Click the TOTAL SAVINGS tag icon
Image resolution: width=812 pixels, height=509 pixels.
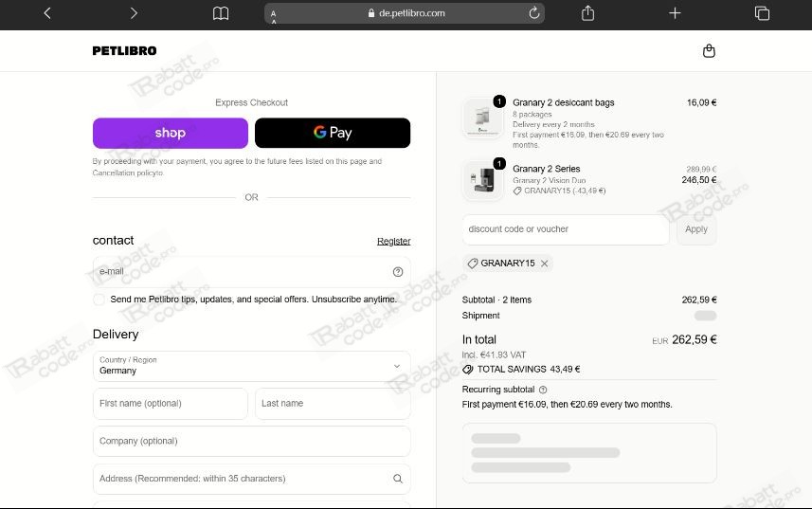(468, 370)
